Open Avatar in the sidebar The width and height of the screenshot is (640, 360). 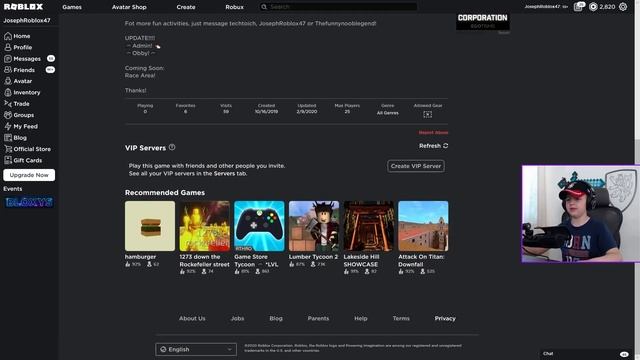pos(18,81)
